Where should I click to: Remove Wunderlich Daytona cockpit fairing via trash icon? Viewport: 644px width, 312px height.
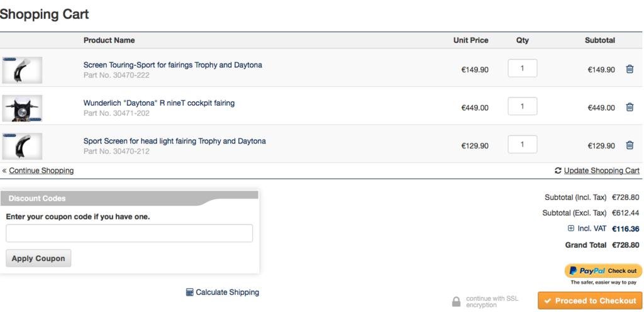(x=630, y=107)
